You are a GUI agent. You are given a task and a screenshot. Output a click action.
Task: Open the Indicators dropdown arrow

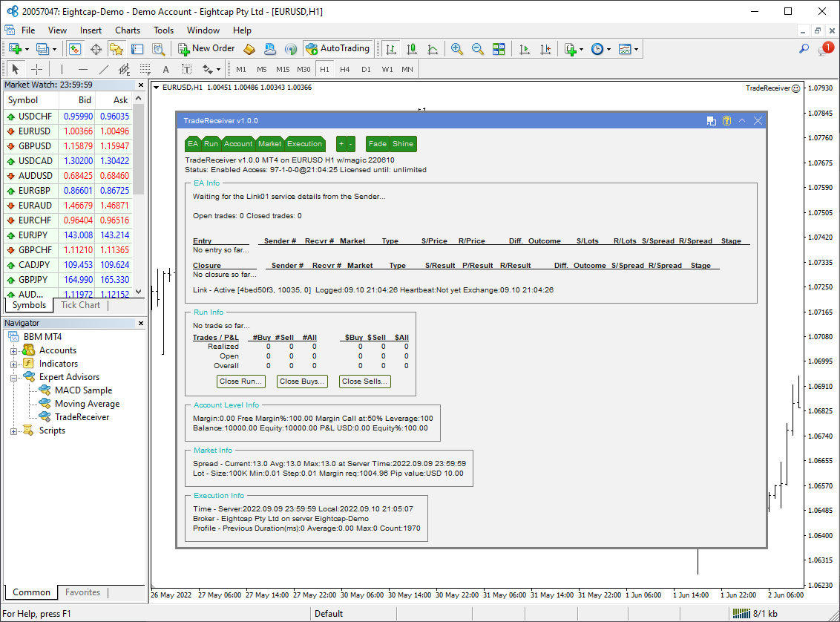pos(581,49)
